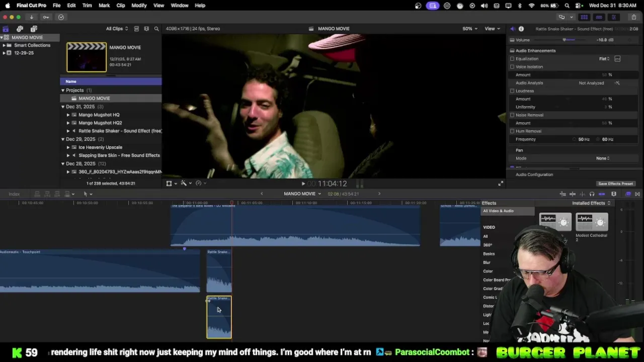Viewport: 644px width, 362px height.
Task: Show the Photos and Audio sidebar
Action: (20, 29)
